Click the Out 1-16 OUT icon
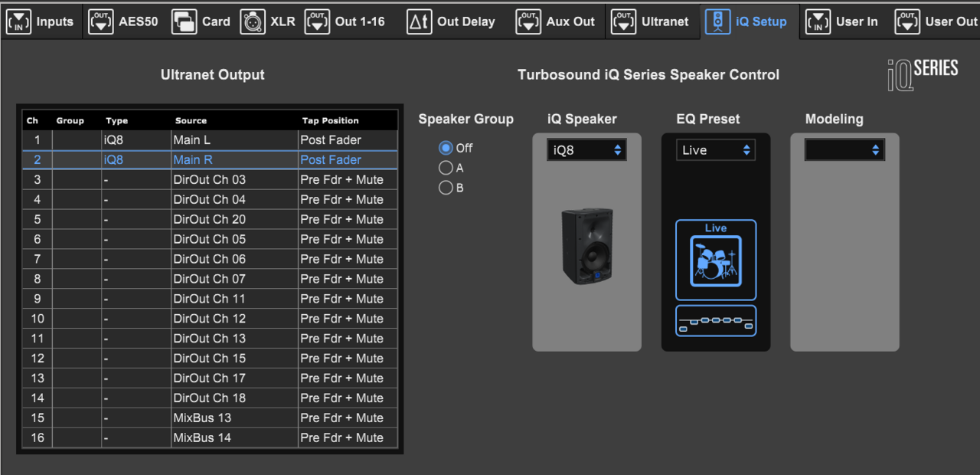 tap(318, 21)
